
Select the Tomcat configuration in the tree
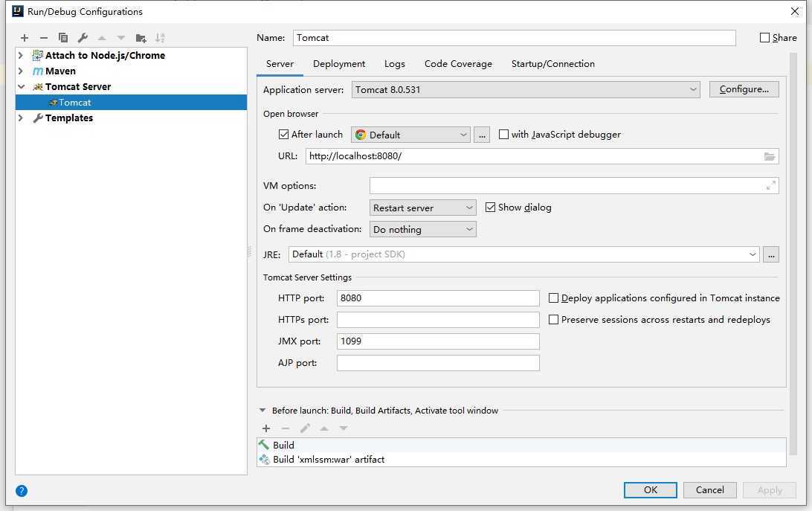[131, 103]
